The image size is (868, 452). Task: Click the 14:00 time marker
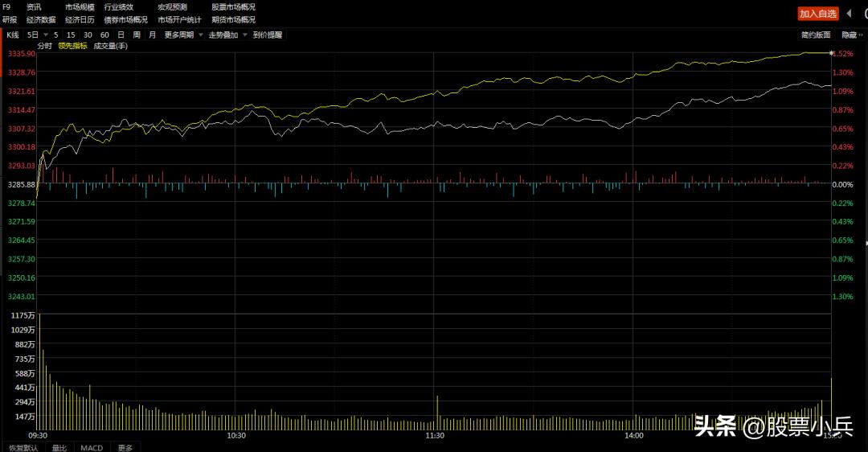click(634, 435)
